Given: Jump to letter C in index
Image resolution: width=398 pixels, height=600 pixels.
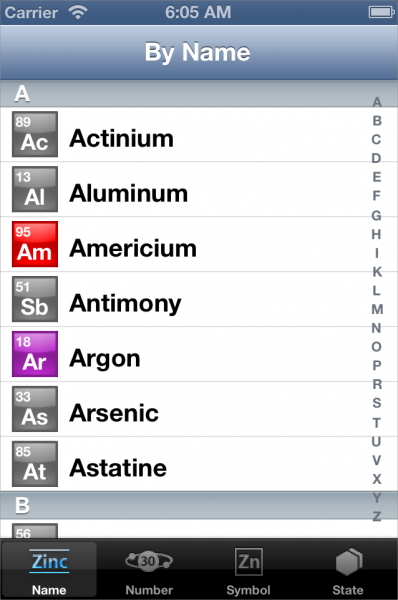Looking at the screenshot, I should [377, 139].
